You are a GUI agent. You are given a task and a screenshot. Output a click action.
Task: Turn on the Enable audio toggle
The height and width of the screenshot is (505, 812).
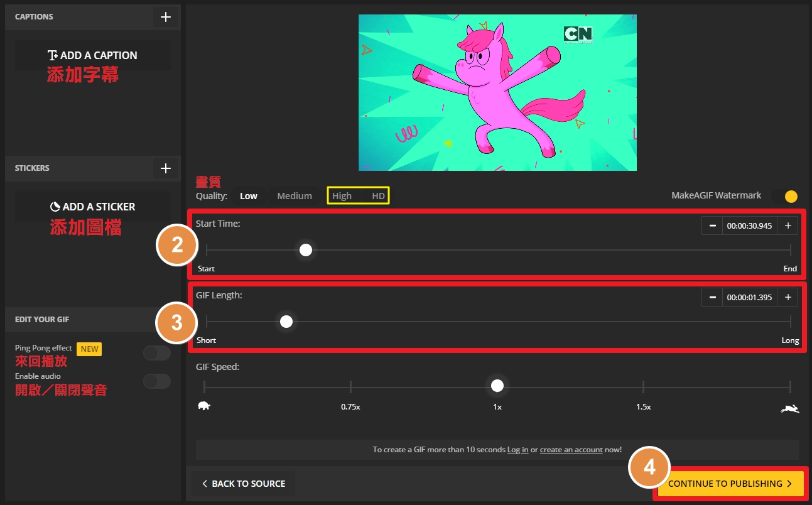click(157, 381)
